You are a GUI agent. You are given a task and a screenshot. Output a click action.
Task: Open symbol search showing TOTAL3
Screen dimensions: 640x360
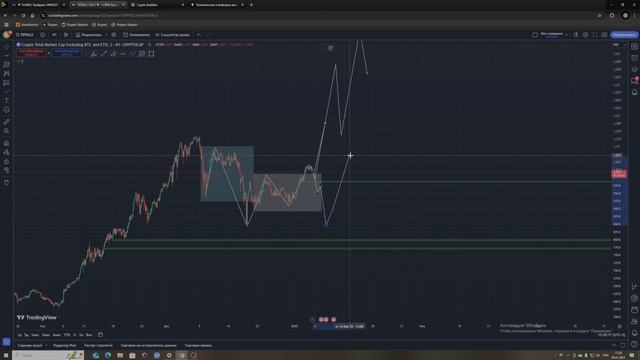25,35
